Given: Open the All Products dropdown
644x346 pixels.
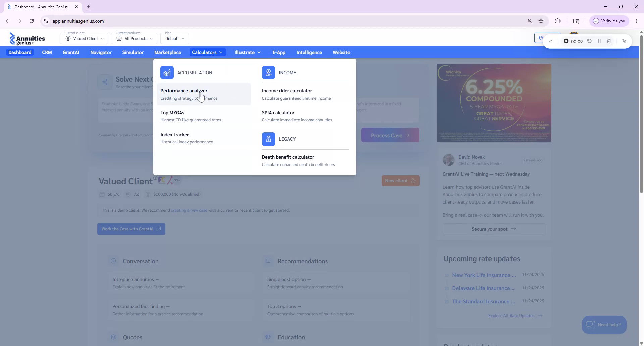Looking at the screenshot, I should pos(134,38).
